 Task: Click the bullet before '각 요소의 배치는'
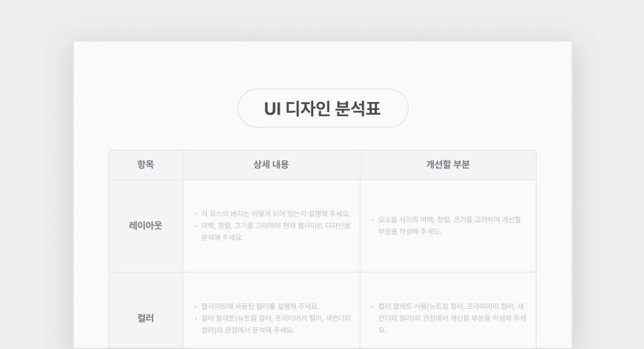click(x=195, y=215)
